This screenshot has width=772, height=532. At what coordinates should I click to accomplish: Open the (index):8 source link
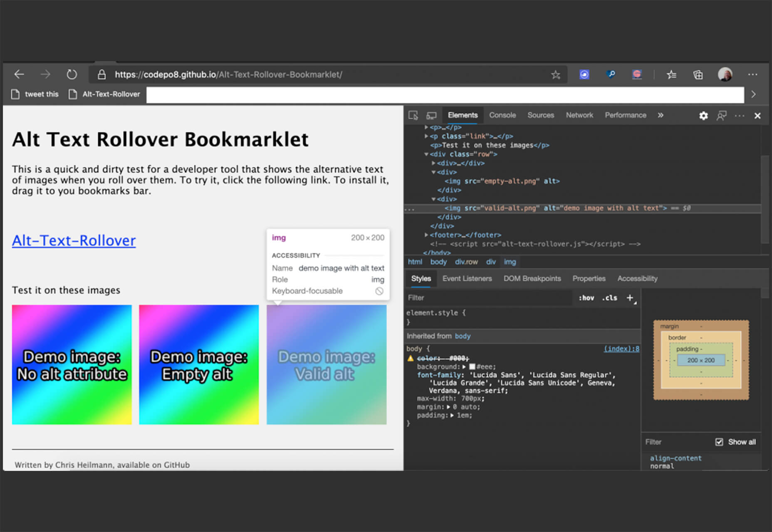point(621,349)
